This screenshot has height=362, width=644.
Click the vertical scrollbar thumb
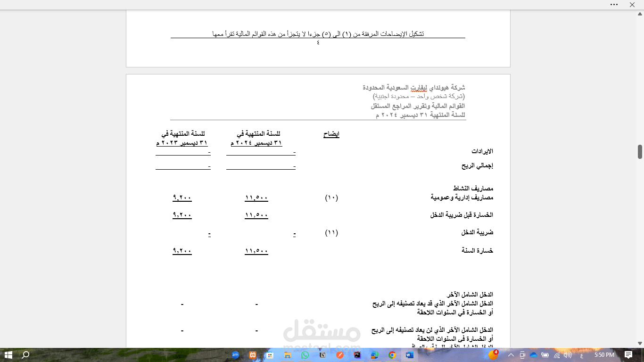point(640,152)
